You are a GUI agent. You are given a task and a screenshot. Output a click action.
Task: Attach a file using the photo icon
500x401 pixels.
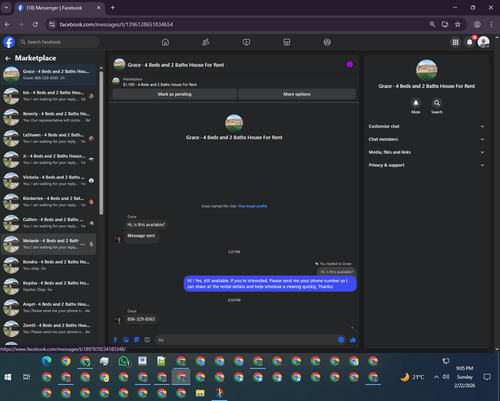click(126, 340)
